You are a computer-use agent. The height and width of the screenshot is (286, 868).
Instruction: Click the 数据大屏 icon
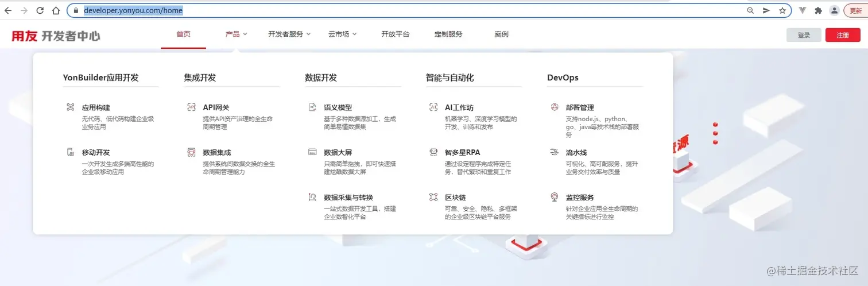(x=313, y=152)
